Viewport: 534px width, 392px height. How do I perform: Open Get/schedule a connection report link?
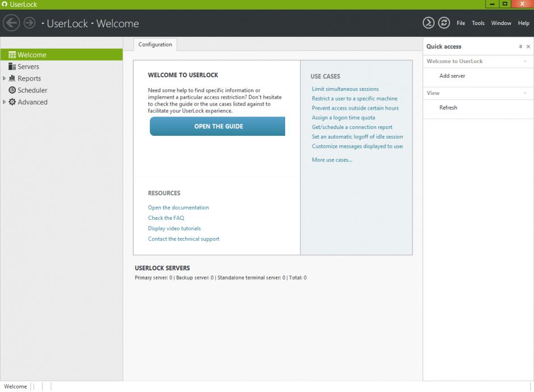pos(352,127)
